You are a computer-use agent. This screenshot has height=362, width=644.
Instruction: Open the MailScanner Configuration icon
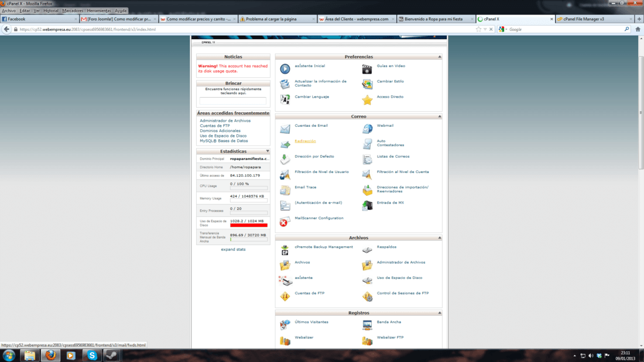point(285,221)
